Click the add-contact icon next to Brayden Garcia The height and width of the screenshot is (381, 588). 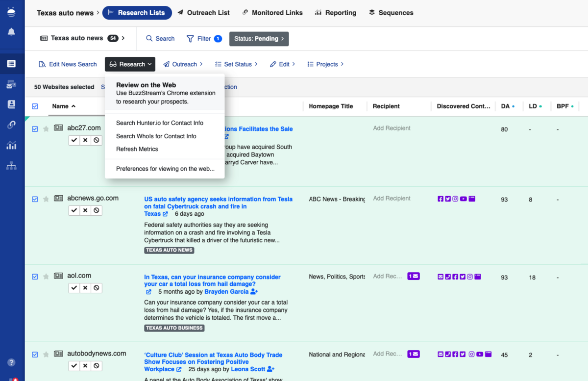click(254, 292)
